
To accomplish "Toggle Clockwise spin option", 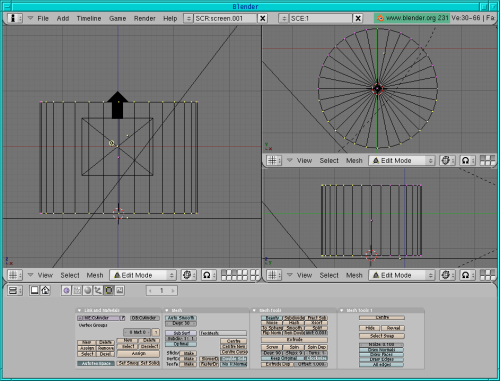I will tap(316, 358).
